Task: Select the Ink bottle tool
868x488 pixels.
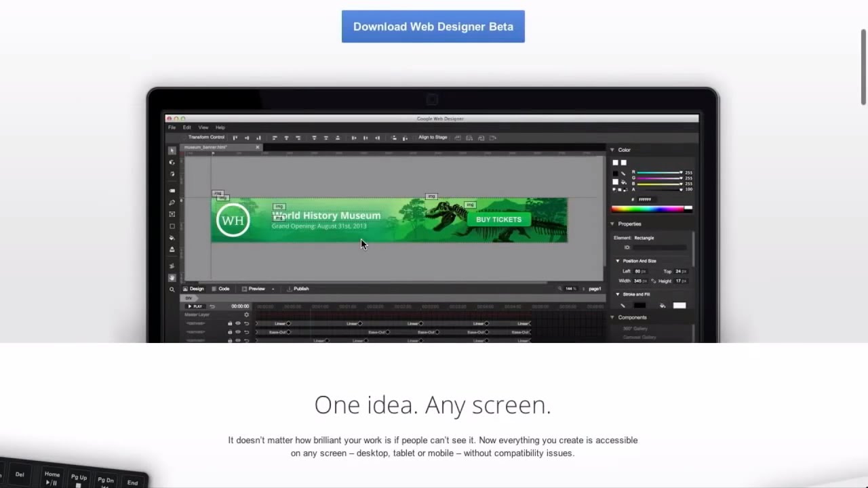Action: 172,249
